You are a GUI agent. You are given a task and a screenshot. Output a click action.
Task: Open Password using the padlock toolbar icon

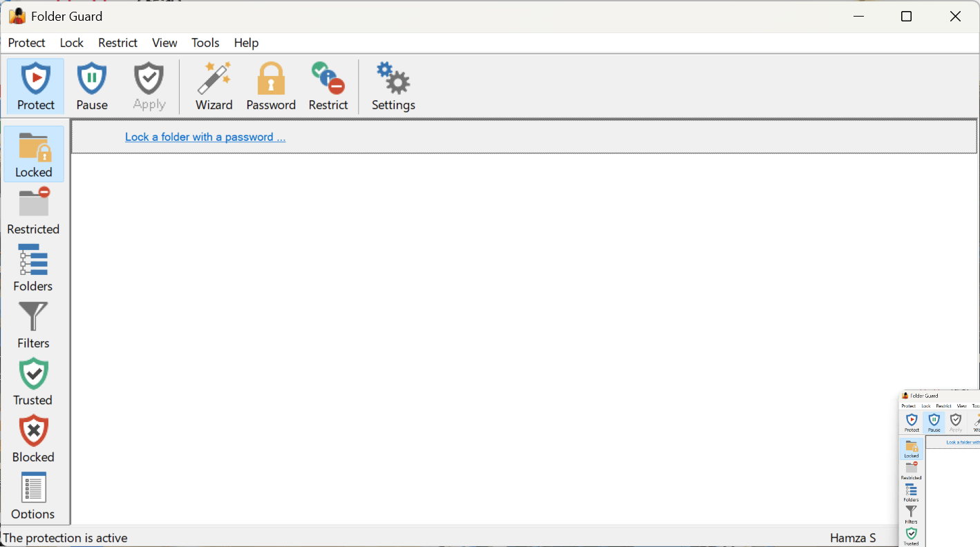click(271, 86)
